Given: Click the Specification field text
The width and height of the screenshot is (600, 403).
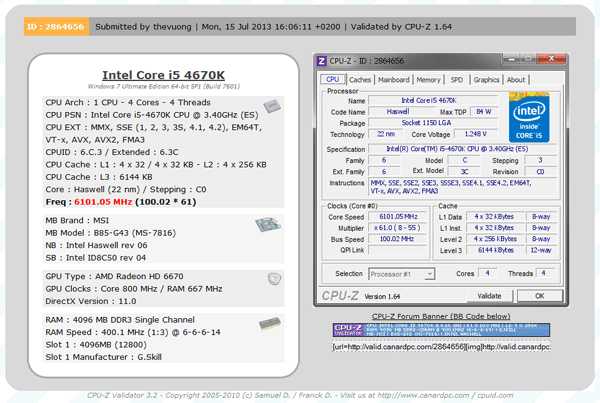Looking at the screenshot, I should coord(463,149).
